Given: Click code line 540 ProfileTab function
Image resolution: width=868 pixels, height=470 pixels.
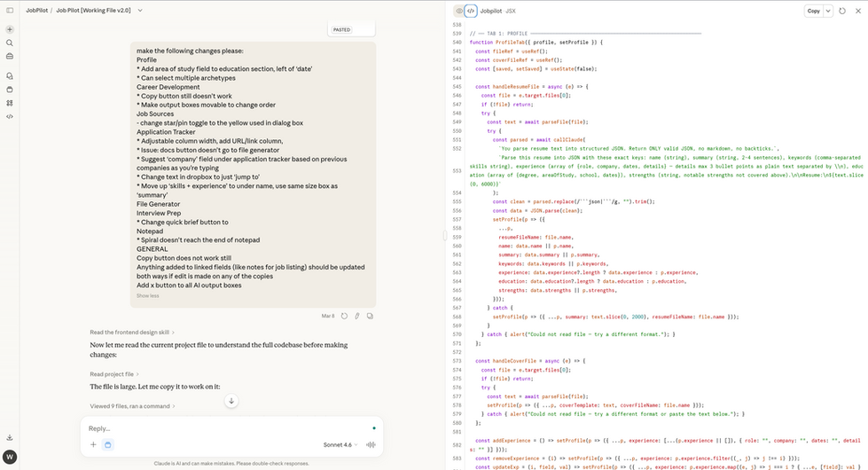Looking at the screenshot, I should point(536,42).
